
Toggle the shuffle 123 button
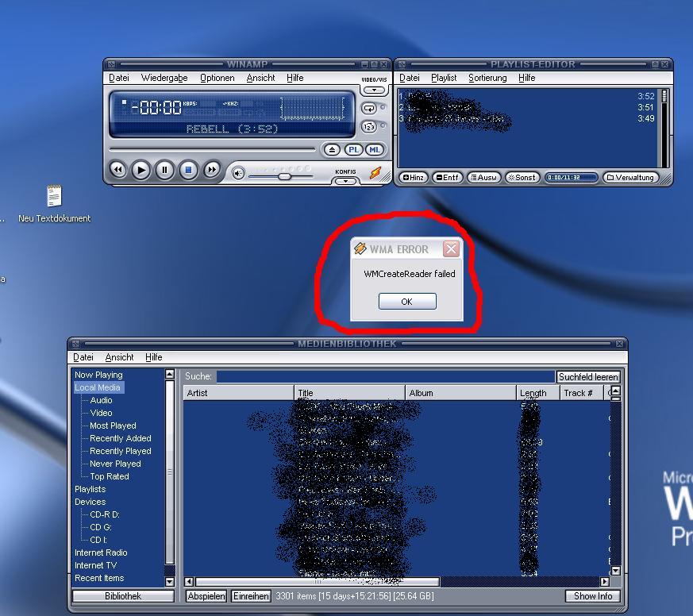[369, 127]
